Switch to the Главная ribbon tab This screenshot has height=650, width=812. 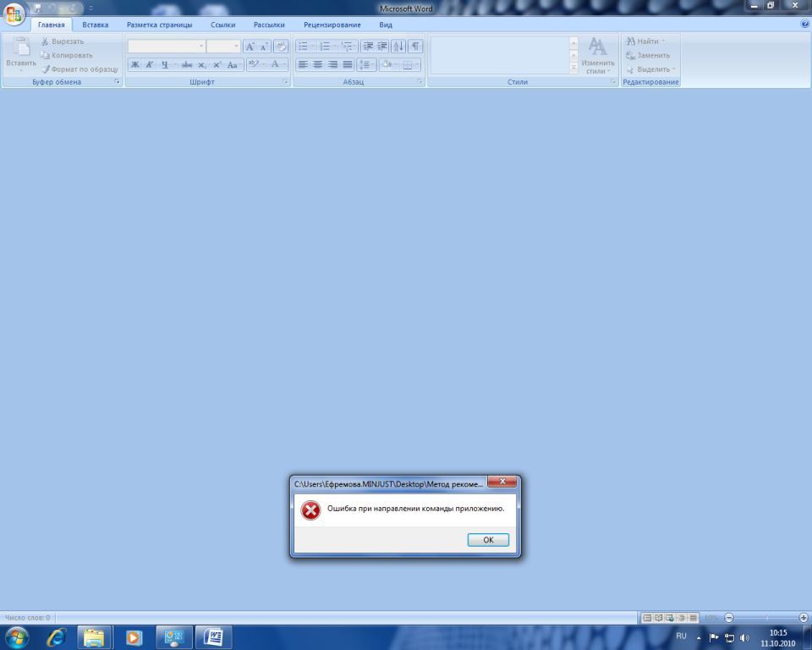[x=52, y=25]
